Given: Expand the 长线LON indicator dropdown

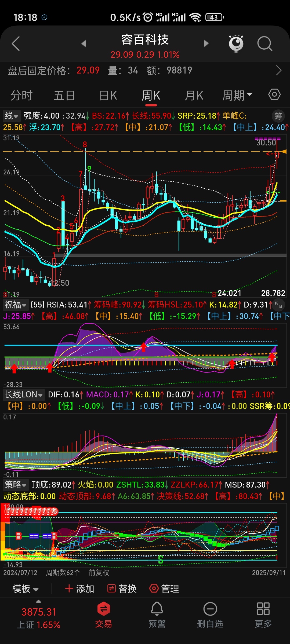Looking at the screenshot, I should (x=24, y=395).
